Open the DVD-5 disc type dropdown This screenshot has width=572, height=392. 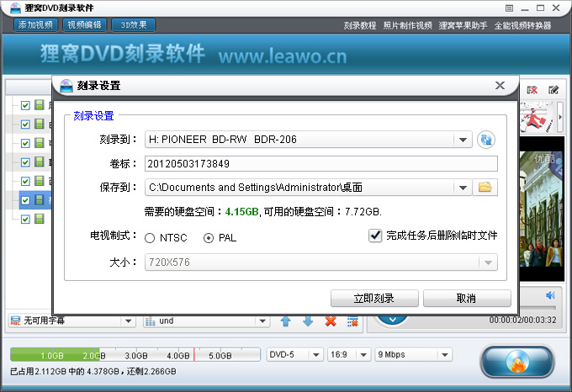tap(316, 355)
